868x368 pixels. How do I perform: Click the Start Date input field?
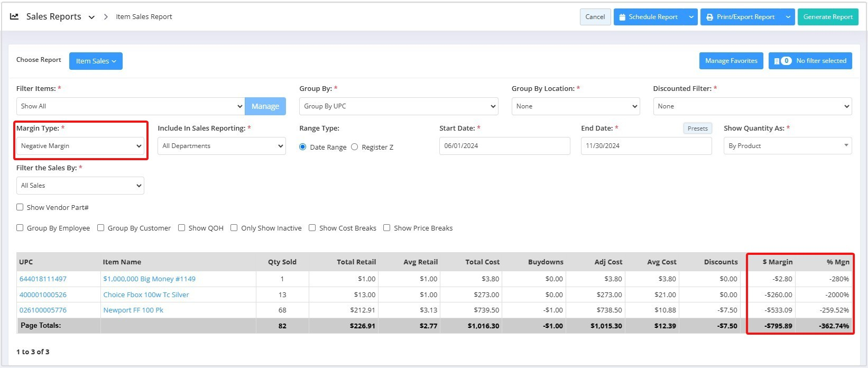tap(504, 146)
